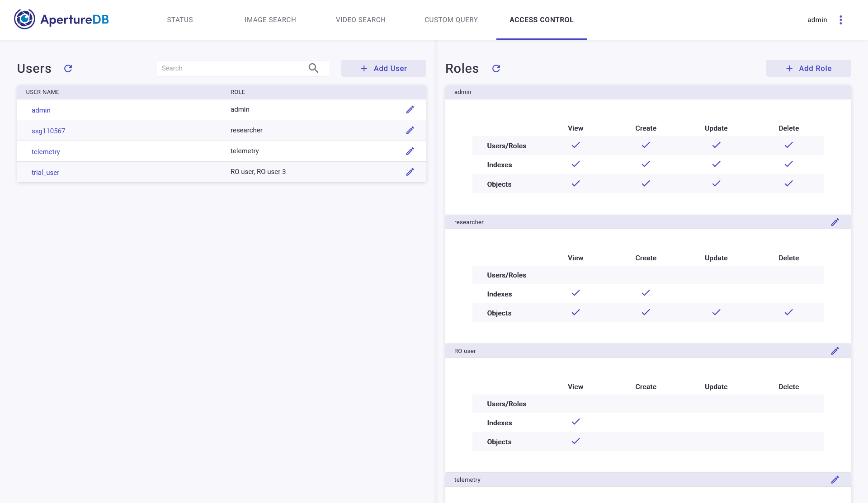Click RO user role Objects View checkmark
The height and width of the screenshot is (503, 868).
(576, 441)
